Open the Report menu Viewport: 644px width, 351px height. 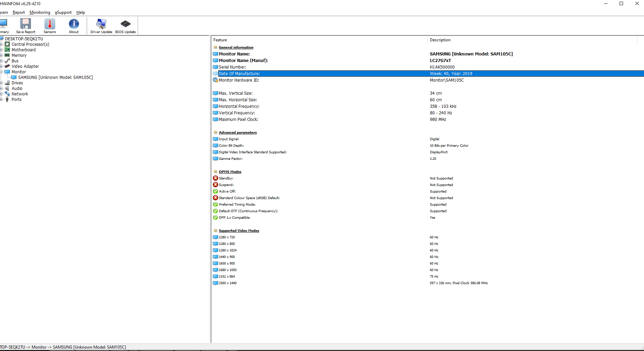click(x=19, y=12)
